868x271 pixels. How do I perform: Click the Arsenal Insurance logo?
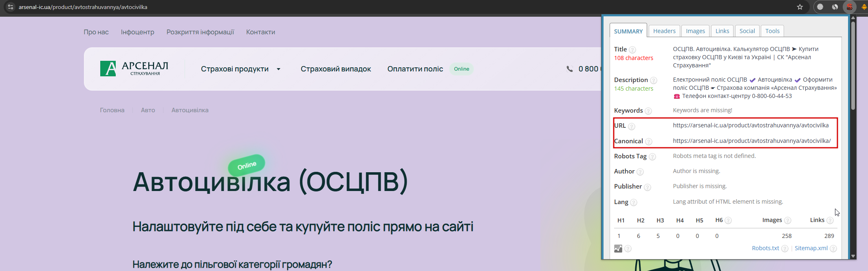[134, 69]
